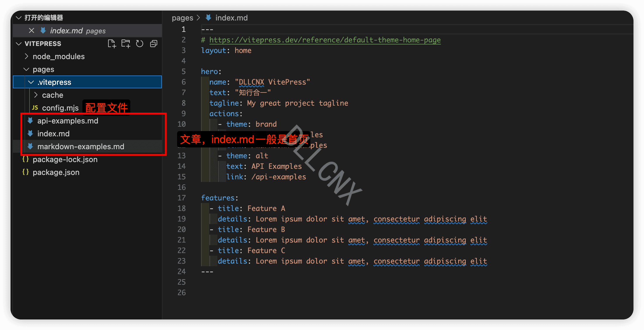The width and height of the screenshot is (644, 330).
Task: Expand the node_modules folder chevron
Action: coord(27,56)
